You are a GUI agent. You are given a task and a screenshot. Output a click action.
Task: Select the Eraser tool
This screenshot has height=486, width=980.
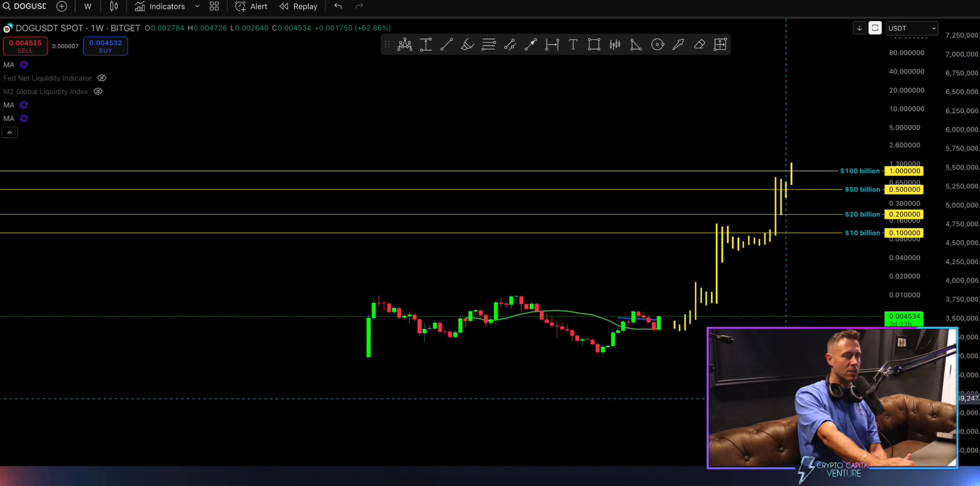point(699,44)
